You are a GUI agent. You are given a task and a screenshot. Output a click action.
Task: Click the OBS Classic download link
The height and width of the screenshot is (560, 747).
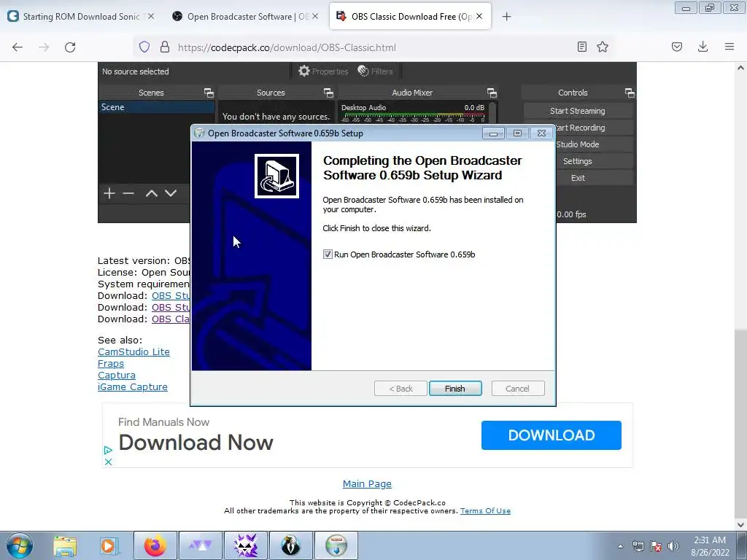[171, 319]
